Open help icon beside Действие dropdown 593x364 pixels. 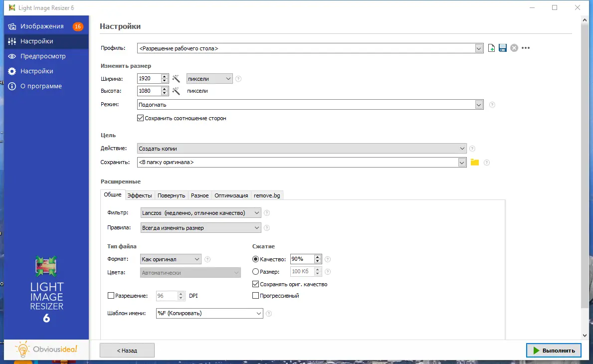(472, 149)
